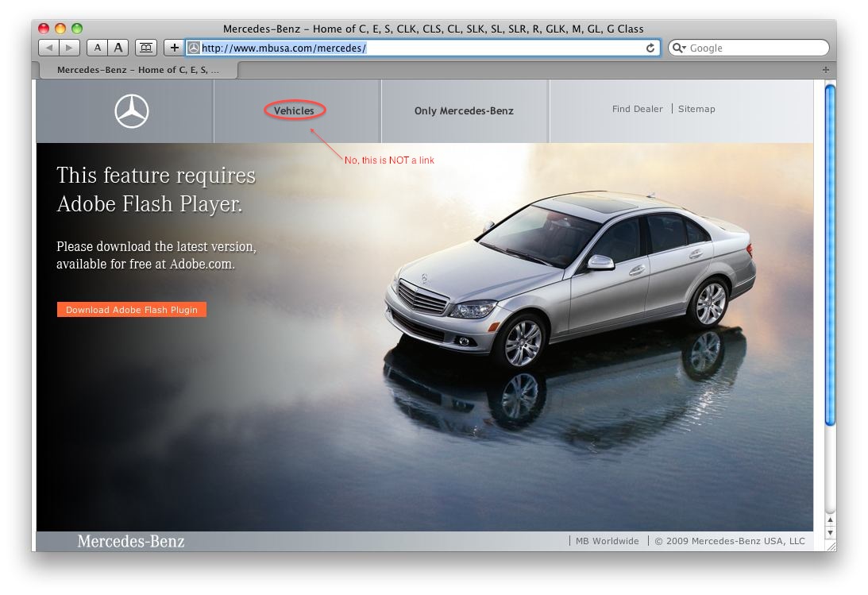Click the Mercedes-Benz wordmark in the footer
Screen dimensions: 868x595
pyautogui.click(x=131, y=541)
